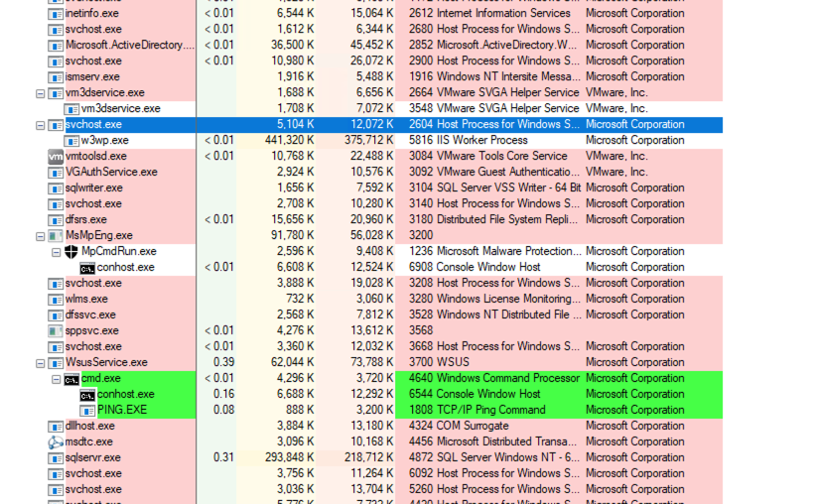Click '2612 Internet Information Services' description

[489, 13]
